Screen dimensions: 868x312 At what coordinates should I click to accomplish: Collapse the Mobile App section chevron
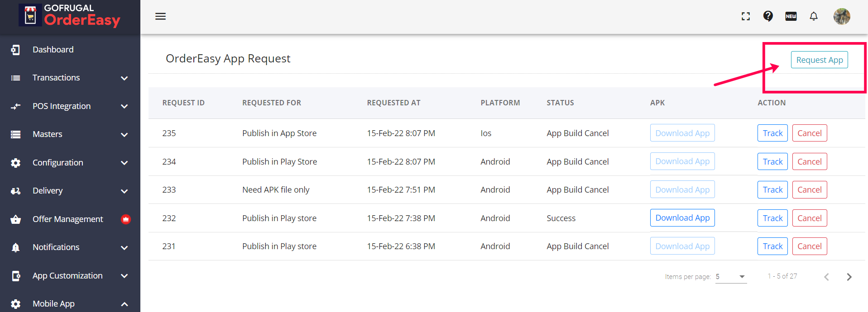coord(125,304)
